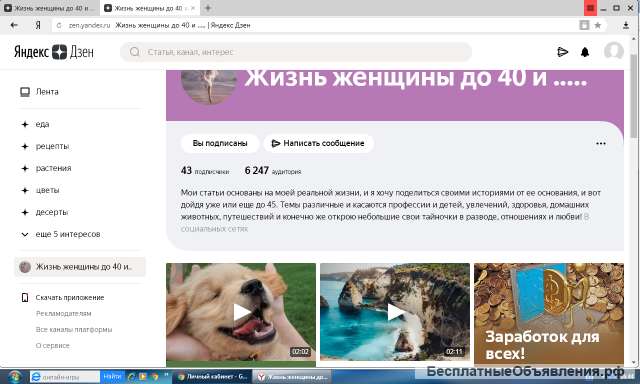Open messages paper-plane icon in header

tap(562, 52)
